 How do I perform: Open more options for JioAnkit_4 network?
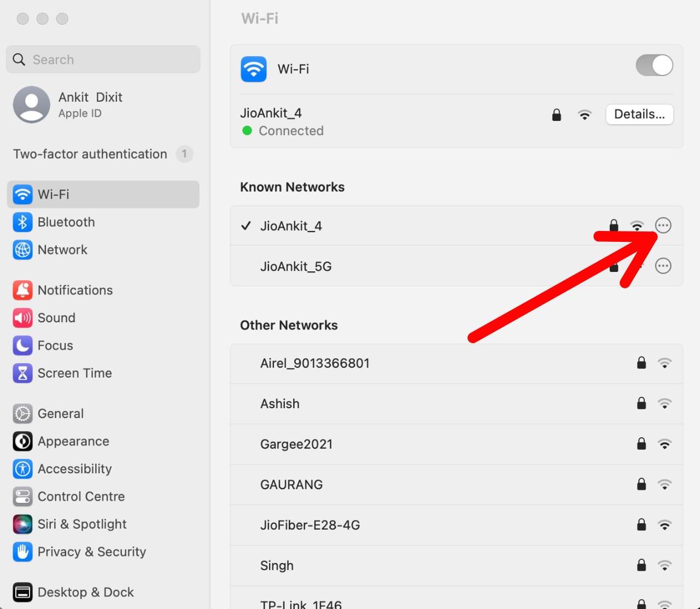point(663,225)
